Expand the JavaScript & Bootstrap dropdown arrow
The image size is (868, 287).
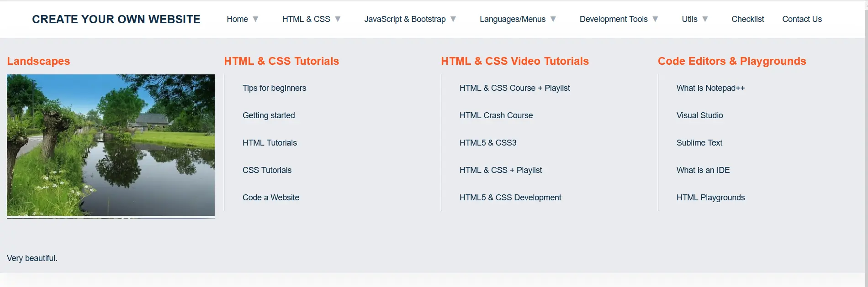click(453, 19)
